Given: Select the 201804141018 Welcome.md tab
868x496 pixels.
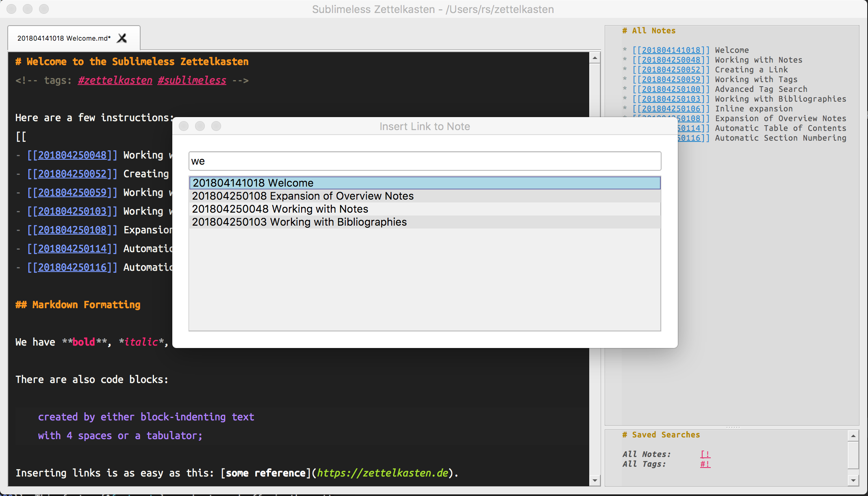Looking at the screenshot, I should 64,38.
